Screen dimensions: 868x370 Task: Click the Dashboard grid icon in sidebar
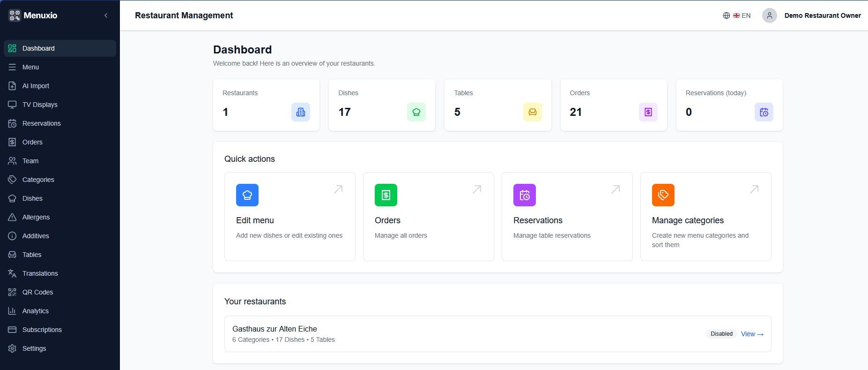point(12,48)
